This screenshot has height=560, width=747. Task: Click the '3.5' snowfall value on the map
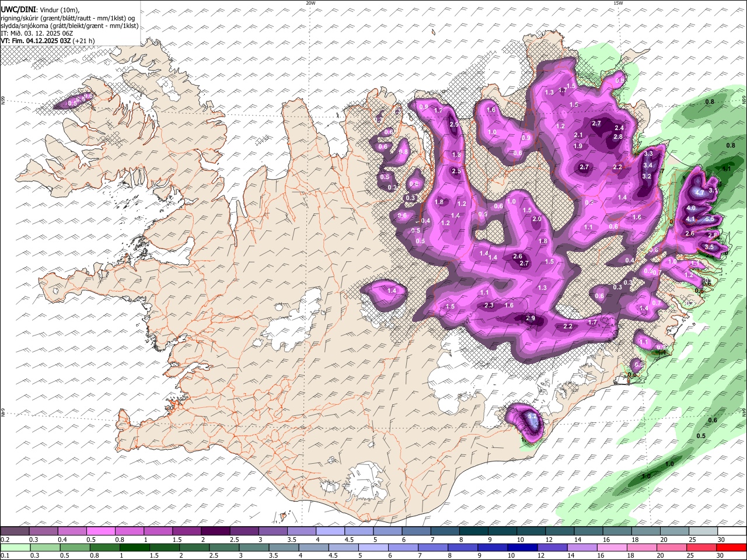coord(709,247)
